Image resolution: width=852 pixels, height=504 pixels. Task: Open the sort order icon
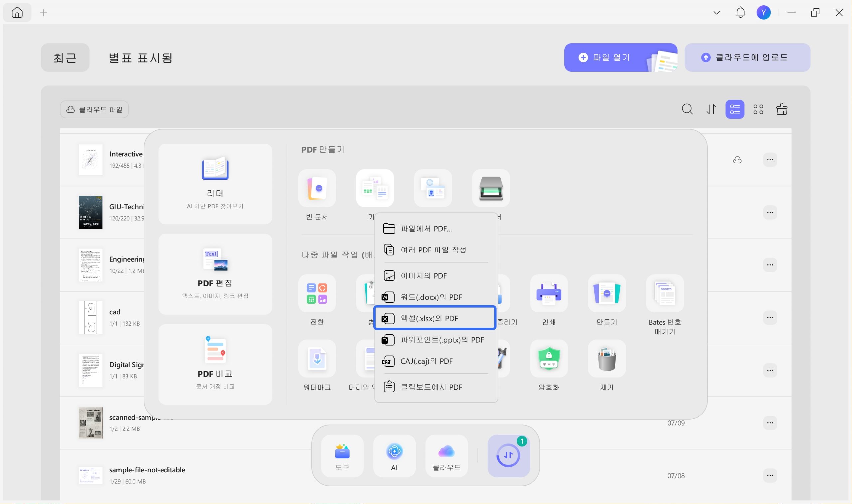(711, 109)
